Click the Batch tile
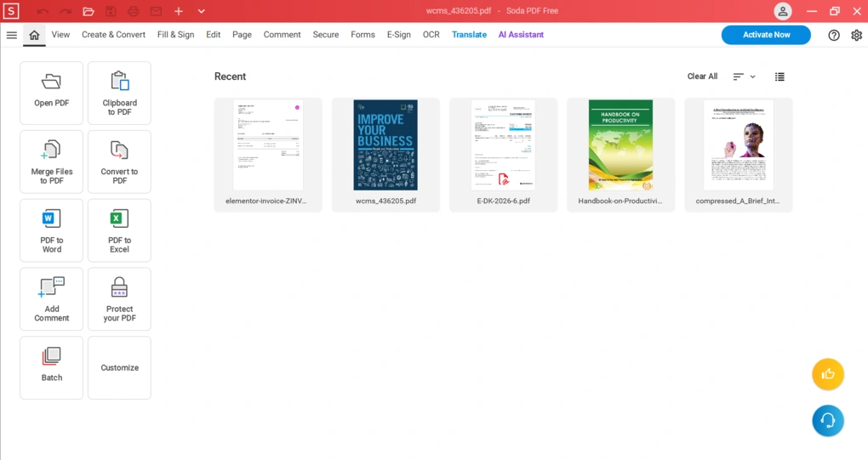 point(51,367)
